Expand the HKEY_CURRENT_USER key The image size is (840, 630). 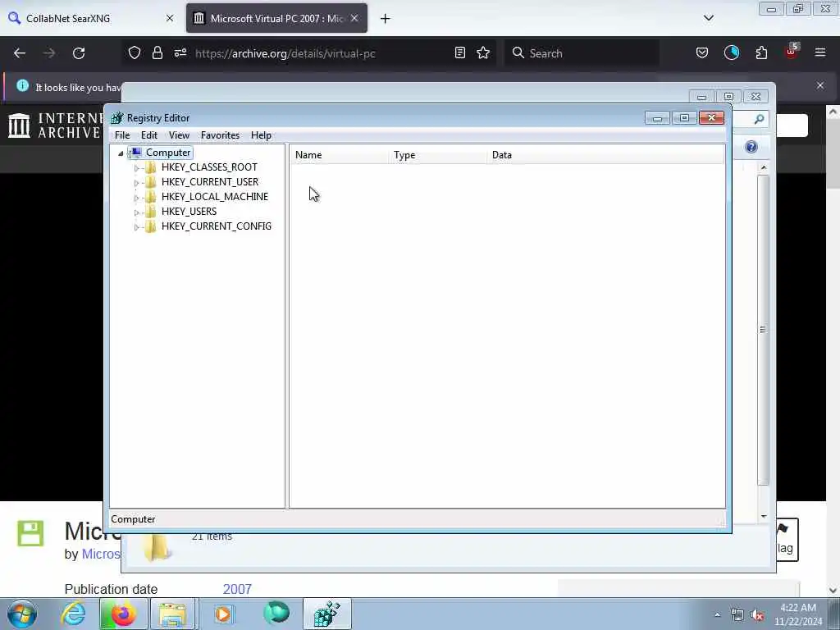click(136, 183)
